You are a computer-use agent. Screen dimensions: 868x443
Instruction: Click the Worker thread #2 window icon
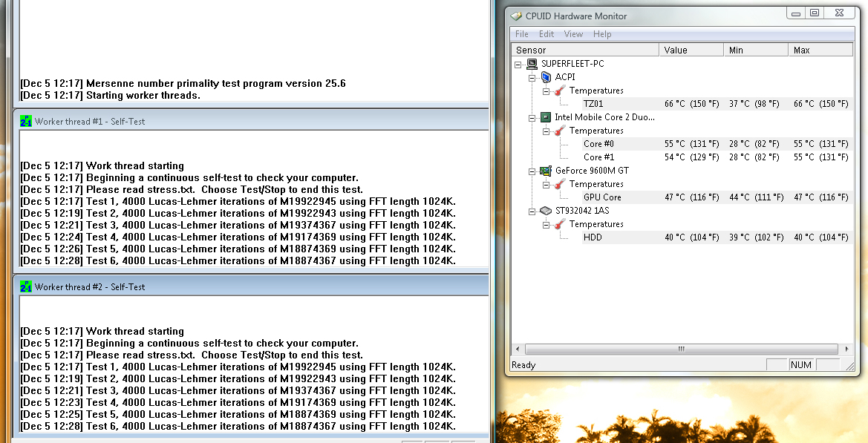(25, 286)
